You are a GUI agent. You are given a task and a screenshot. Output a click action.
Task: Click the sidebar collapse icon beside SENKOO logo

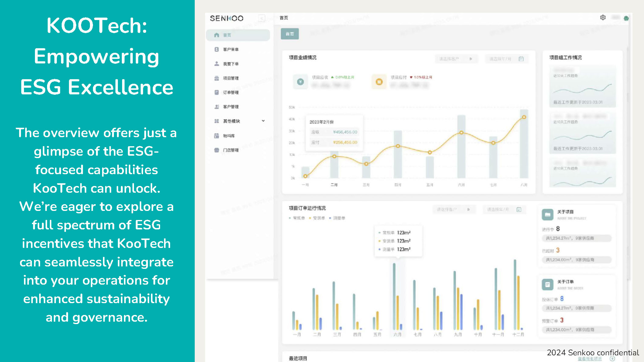tap(261, 19)
